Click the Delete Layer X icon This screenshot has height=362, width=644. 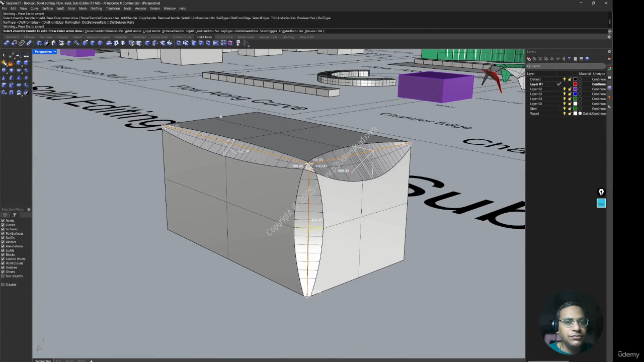click(540, 59)
